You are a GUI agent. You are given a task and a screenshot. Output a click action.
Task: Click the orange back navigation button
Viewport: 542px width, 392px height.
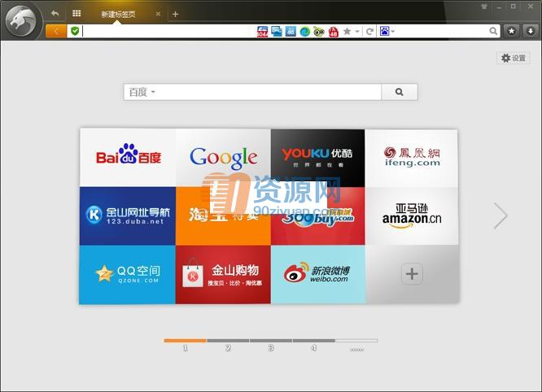(56, 32)
